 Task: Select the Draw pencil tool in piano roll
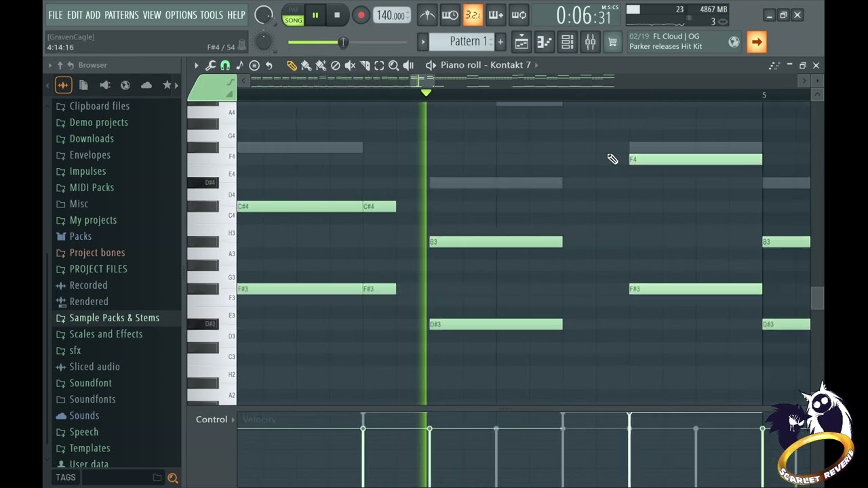coord(292,65)
